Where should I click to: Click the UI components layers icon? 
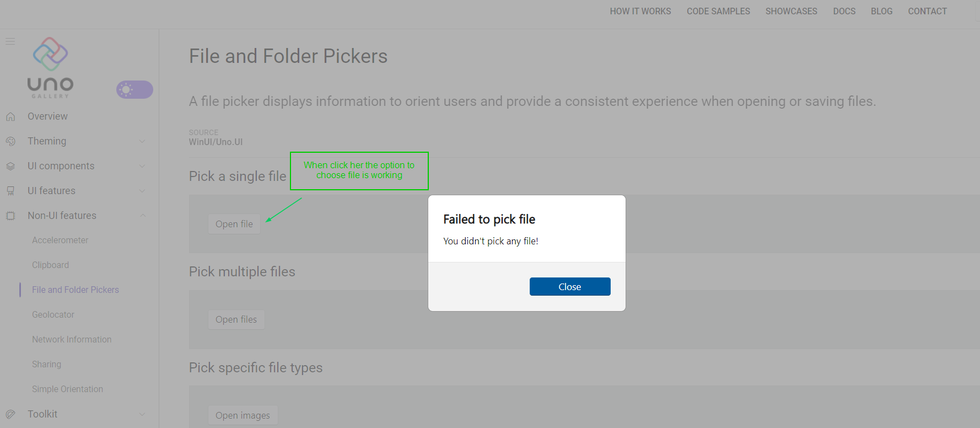(x=11, y=165)
